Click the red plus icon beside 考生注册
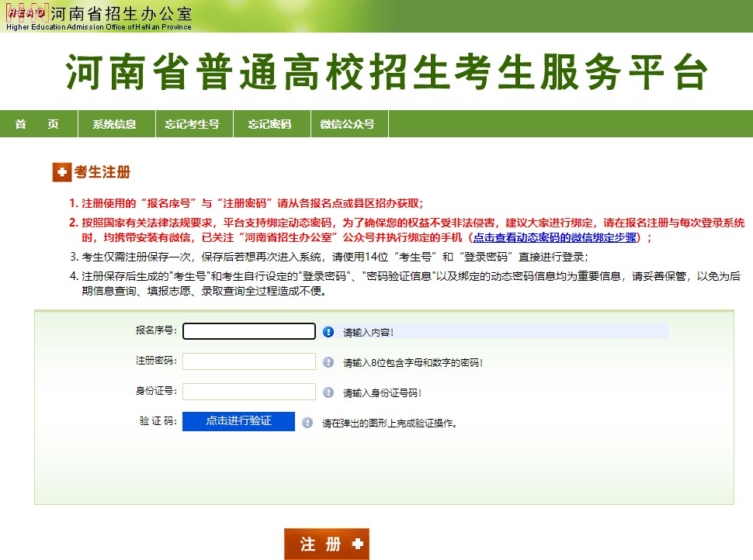Screen dimensions: 753x560 click(61, 172)
